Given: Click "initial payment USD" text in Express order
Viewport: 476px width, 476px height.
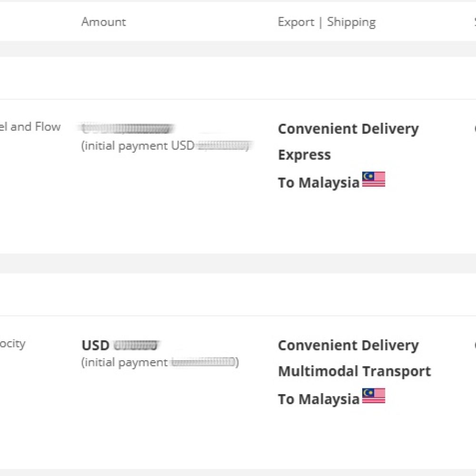Looking at the screenshot, I should (138, 146).
